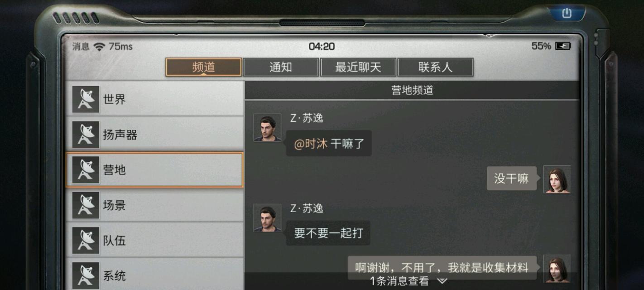The image size is (644, 290).
Task: Click the 系统 channel satellite icon
Action: point(86,275)
